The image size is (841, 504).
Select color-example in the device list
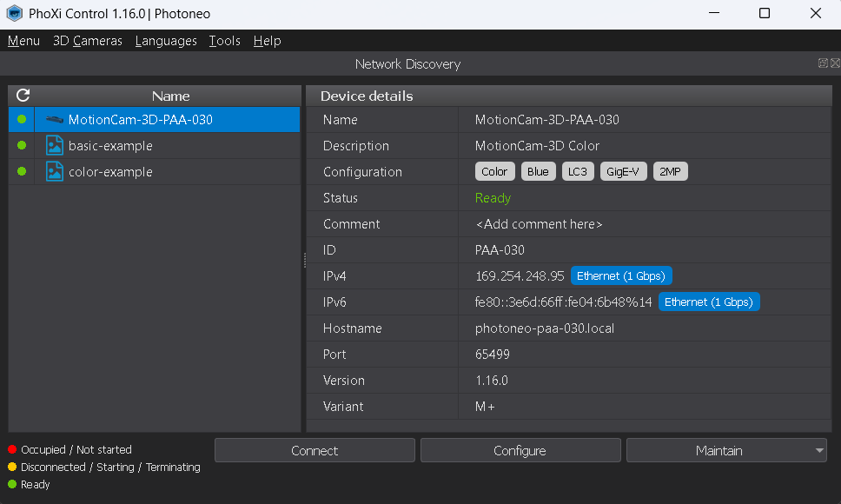pos(154,172)
